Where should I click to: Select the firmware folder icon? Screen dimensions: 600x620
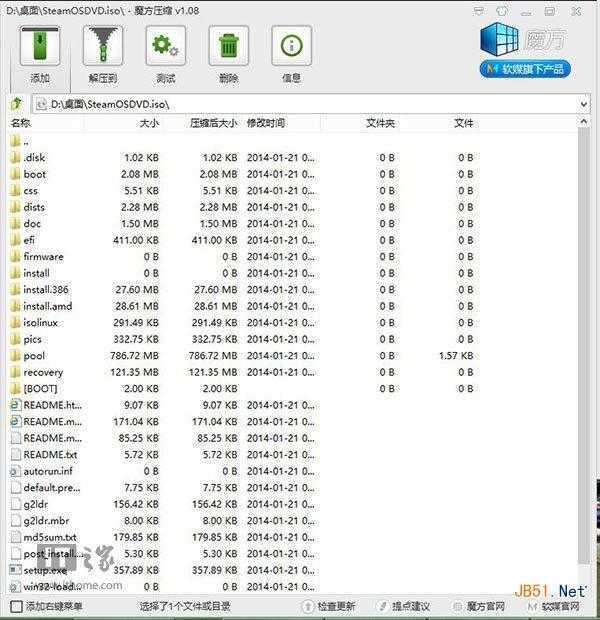coord(15,257)
